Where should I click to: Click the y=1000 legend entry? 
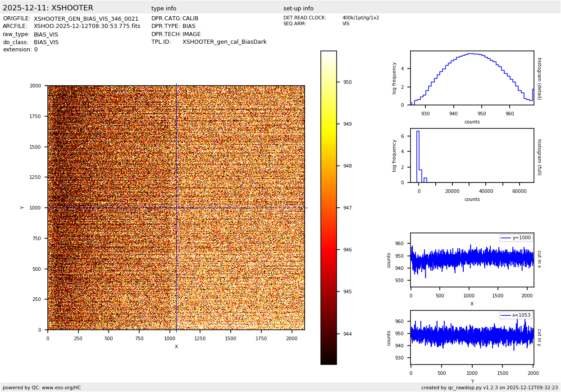click(x=516, y=238)
